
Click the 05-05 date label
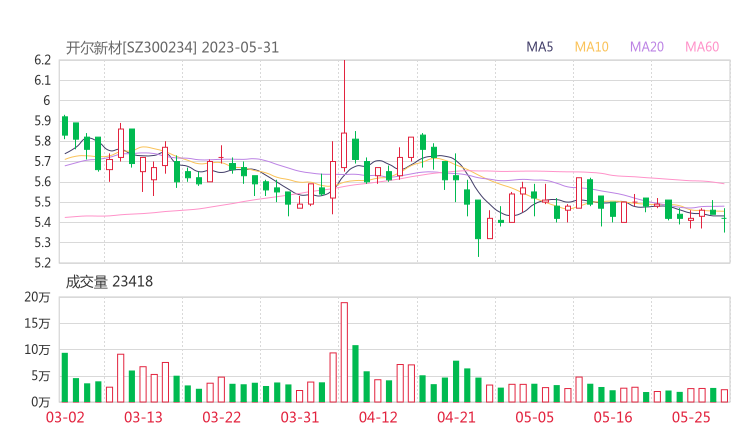click(534, 417)
